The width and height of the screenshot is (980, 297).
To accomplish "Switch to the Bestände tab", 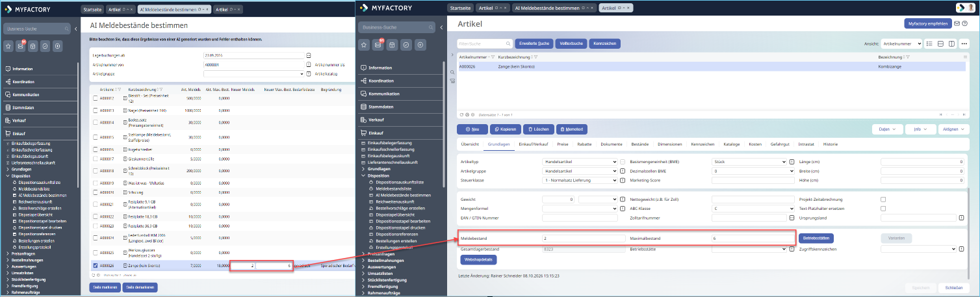I will 639,144.
